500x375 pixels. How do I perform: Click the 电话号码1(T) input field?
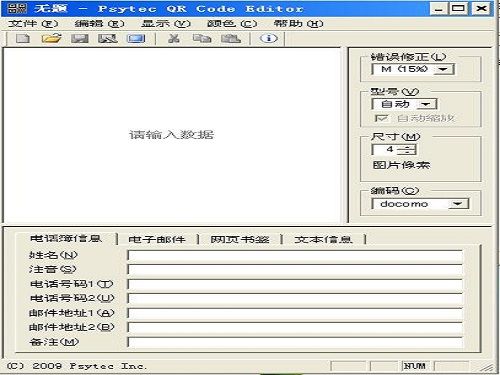tap(295, 284)
